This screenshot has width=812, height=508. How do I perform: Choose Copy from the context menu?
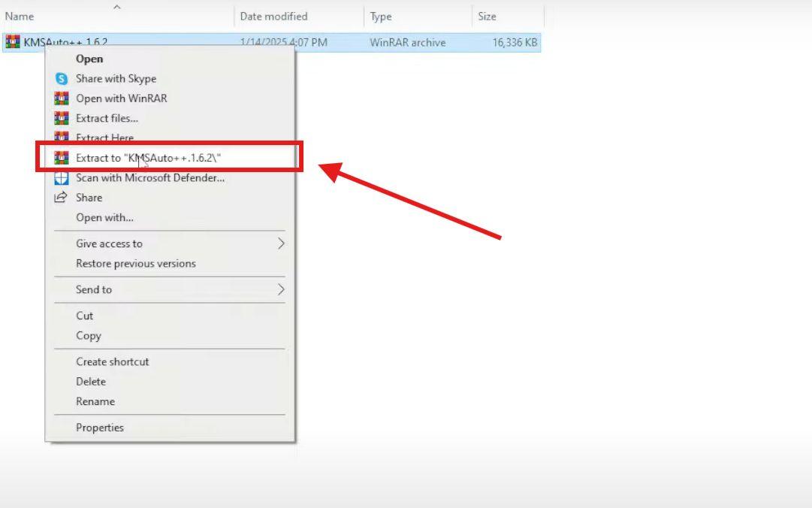point(89,336)
